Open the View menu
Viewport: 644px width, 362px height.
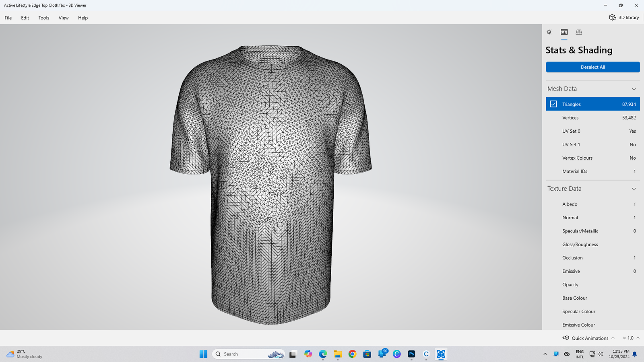(64, 18)
